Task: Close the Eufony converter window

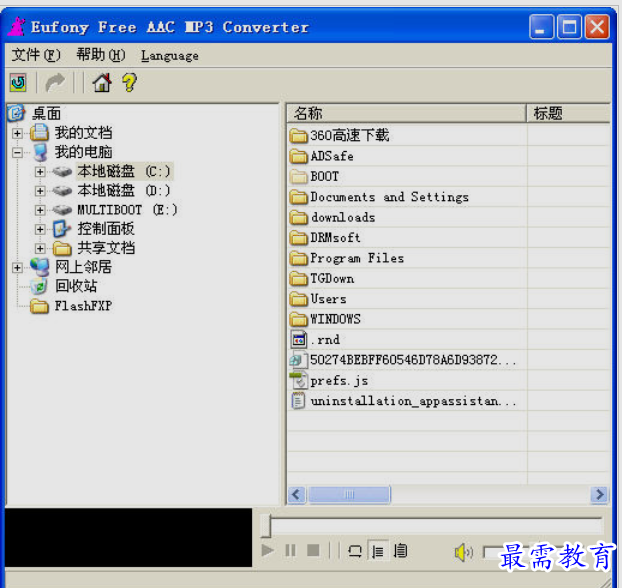Action: [x=597, y=27]
